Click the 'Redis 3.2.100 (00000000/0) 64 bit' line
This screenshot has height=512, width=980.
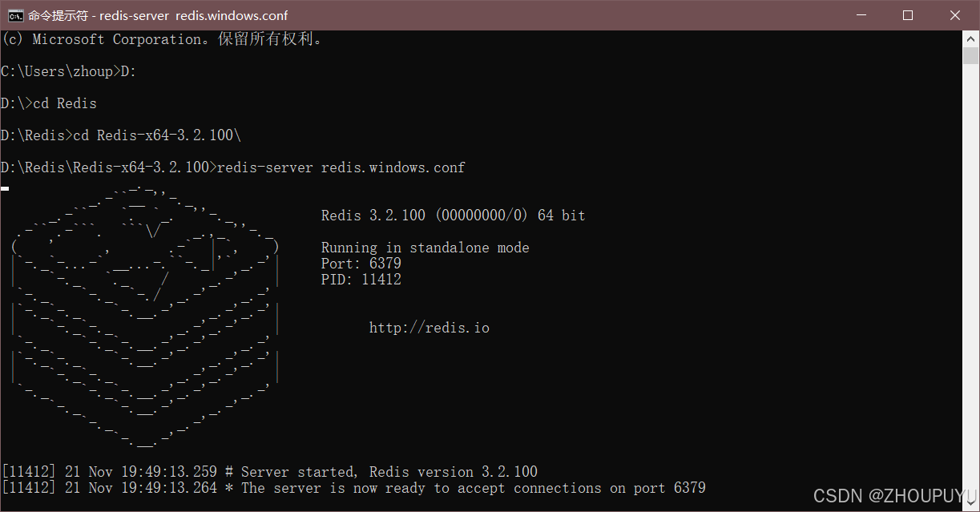454,216
